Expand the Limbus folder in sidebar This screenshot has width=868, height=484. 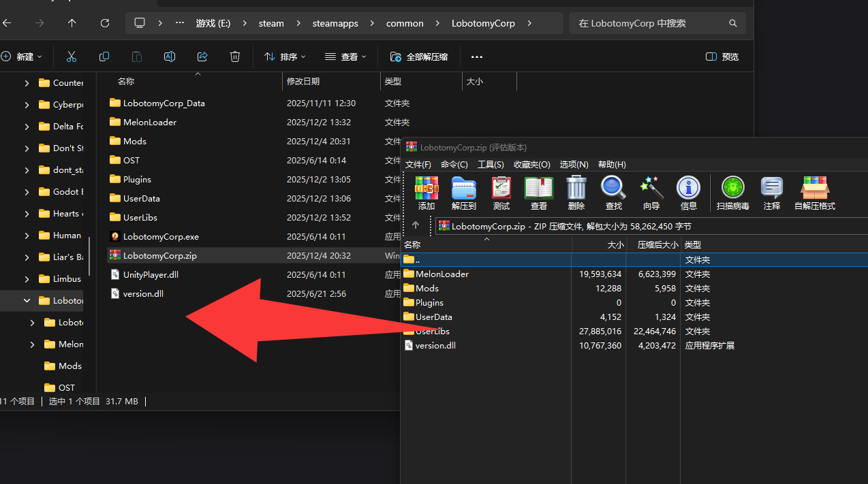27,278
